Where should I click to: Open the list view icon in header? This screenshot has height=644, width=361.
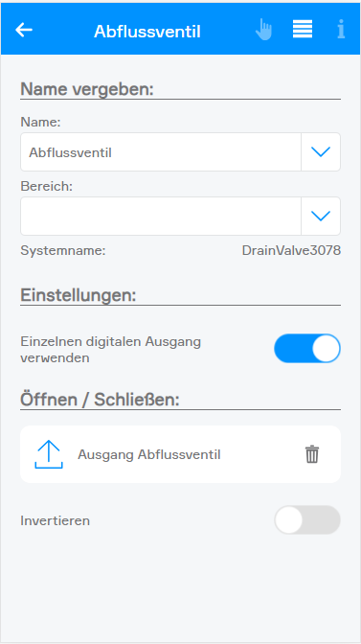(x=303, y=29)
